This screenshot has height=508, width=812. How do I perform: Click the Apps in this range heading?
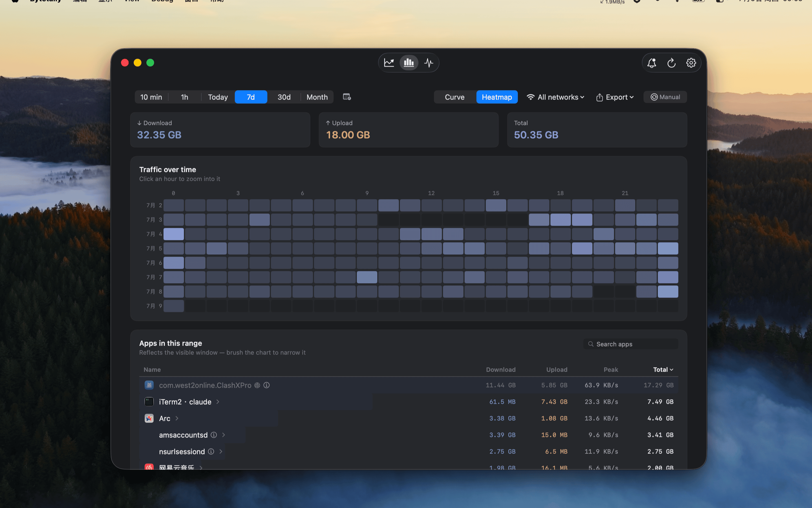pos(171,343)
